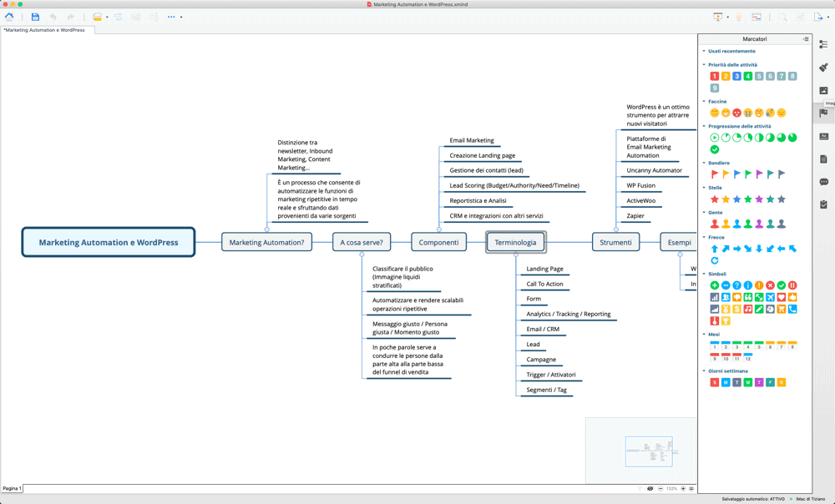Select the central topic Marketing Automation e WordPress
The height and width of the screenshot is (504, 835).
click(x=108, y=242)
